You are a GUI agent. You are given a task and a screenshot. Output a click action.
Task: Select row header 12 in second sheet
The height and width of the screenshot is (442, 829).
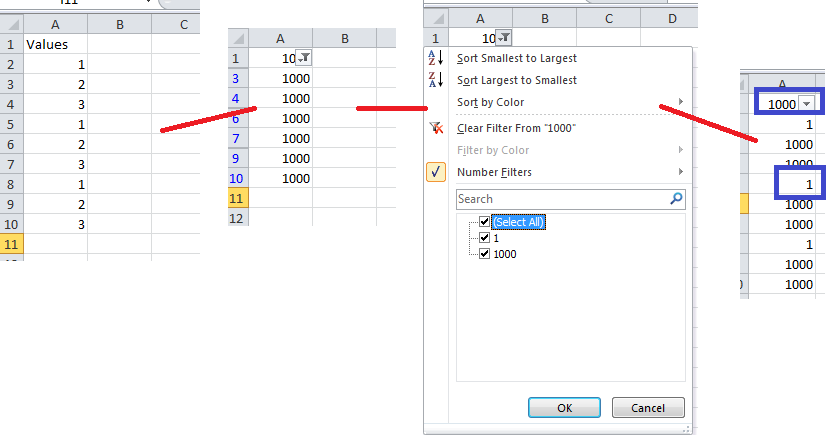coord(238,218)
